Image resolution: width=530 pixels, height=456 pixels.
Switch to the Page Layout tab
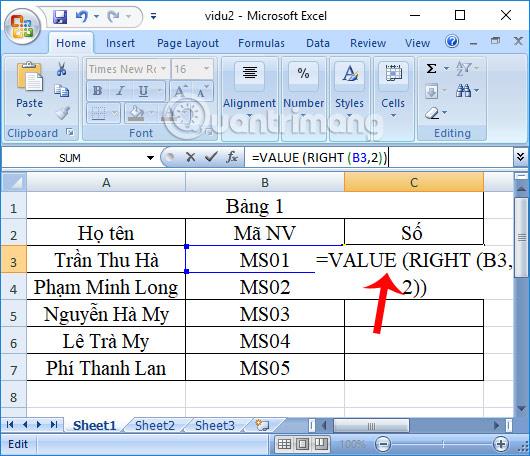click(x=188, y=43)
